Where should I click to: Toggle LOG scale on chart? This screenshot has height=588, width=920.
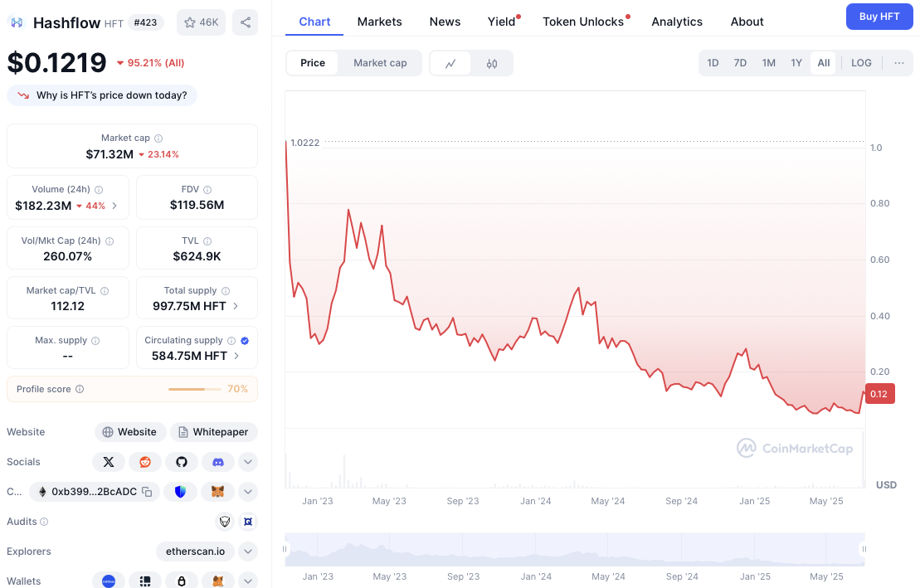(x=861, y=63)
